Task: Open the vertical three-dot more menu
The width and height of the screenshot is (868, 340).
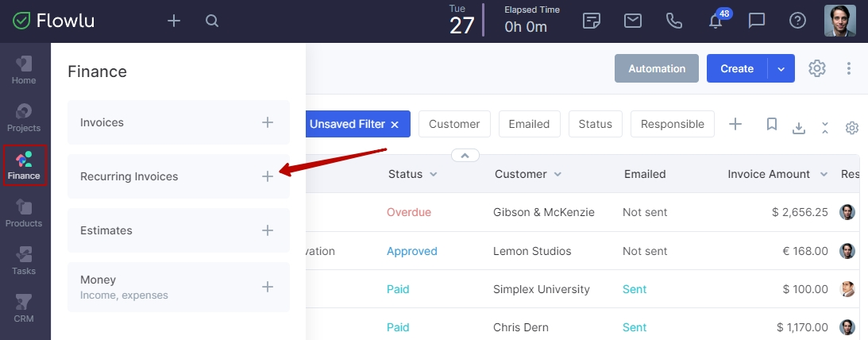Action: click(849, 68)
